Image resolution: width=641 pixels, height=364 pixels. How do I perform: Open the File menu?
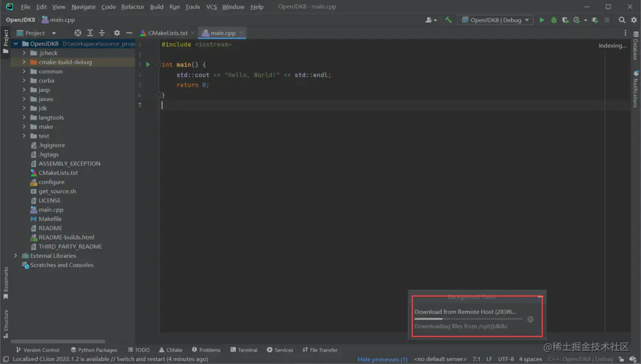[x=25, y=7]
